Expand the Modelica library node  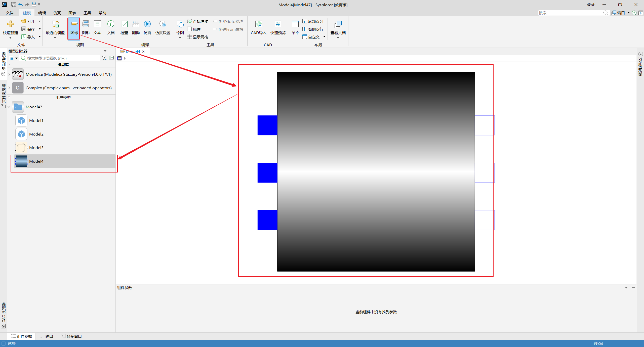click(x=9, y=74)
